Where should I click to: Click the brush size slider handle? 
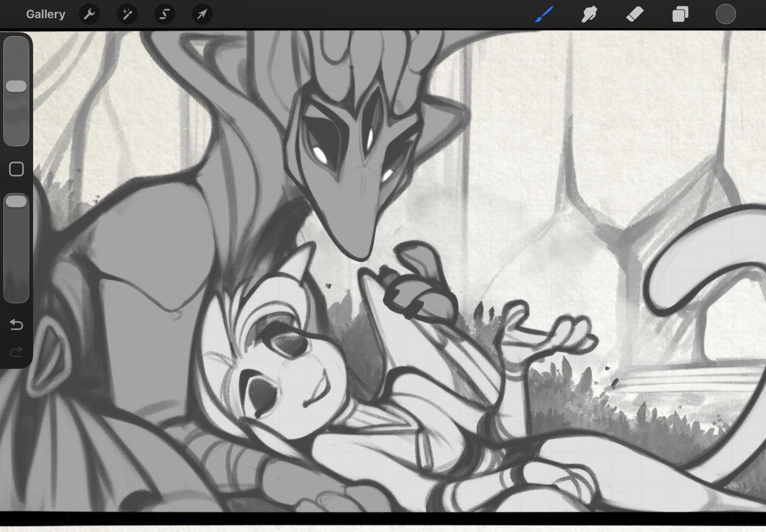(16, 86)
